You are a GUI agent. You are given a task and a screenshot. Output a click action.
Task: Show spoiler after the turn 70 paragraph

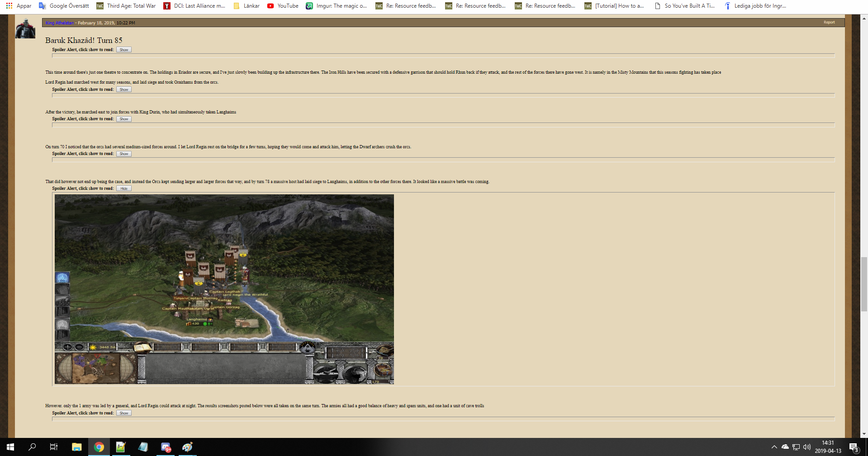(124, 154)
